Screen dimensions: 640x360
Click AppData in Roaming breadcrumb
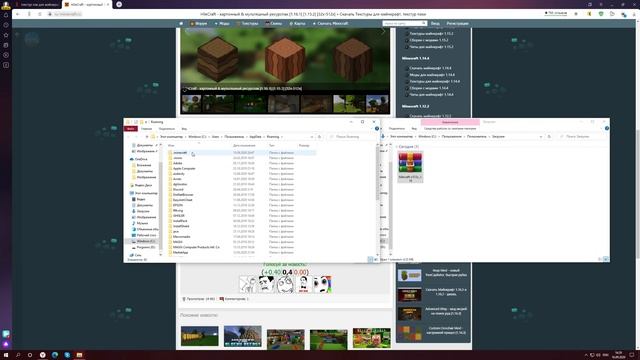(255, 137)
